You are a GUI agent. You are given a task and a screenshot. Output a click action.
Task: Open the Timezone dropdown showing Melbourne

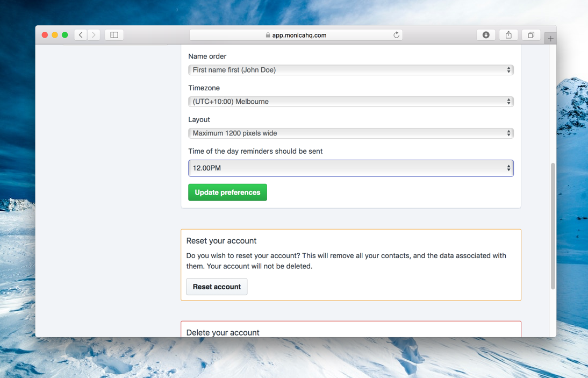coord(350,101)
